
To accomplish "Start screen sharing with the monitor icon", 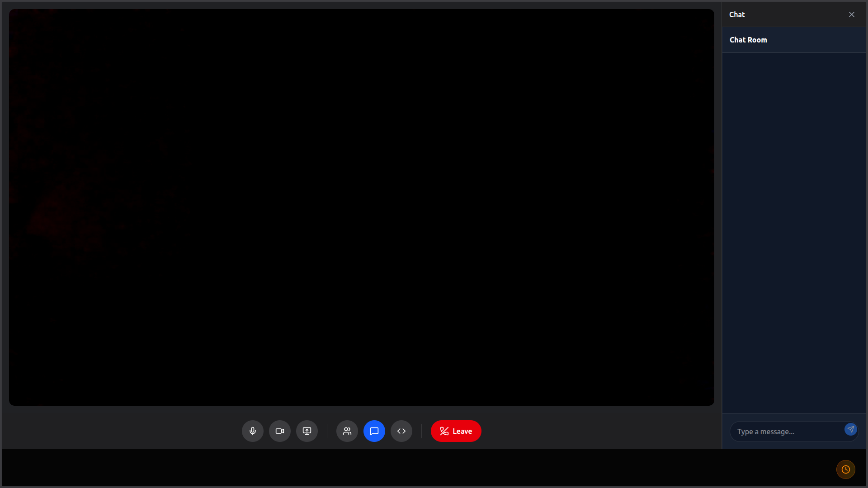I will coord(307,431).
